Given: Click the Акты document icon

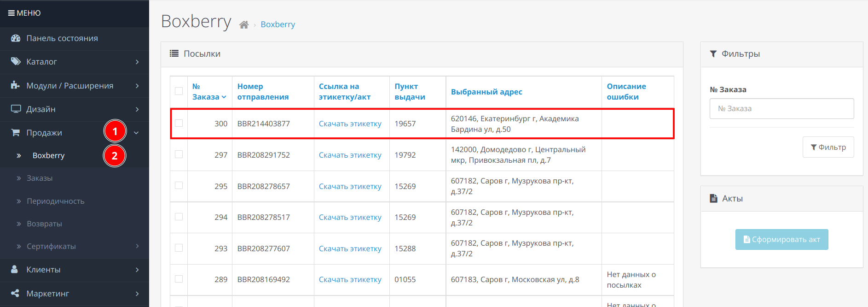Looking at the screenshot, I should (714, 198).
